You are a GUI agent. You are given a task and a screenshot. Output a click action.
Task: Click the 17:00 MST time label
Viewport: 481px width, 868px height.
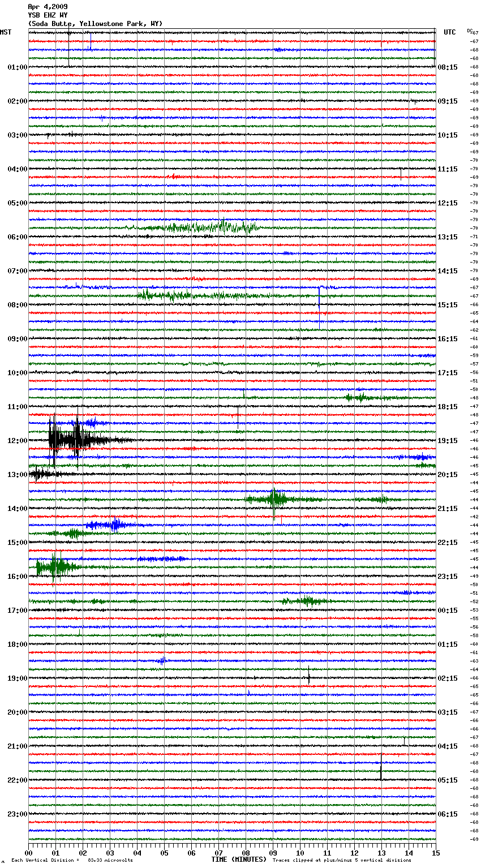17,611
